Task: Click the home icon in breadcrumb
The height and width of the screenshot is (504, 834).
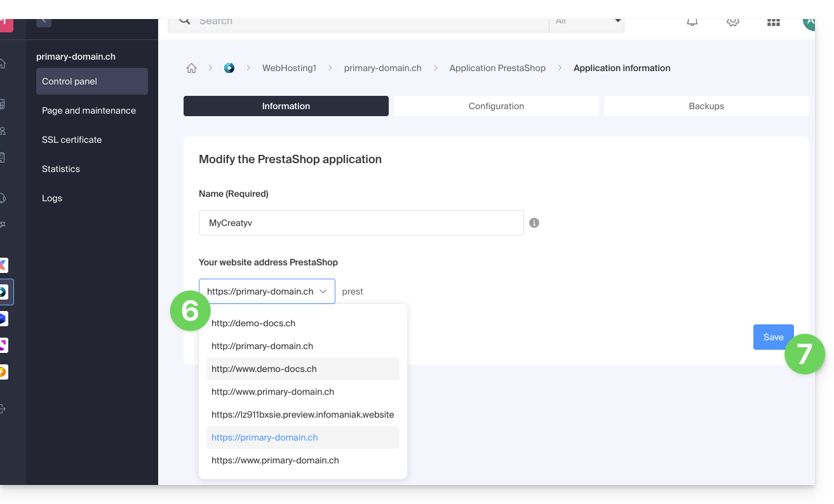Action: 191,69
